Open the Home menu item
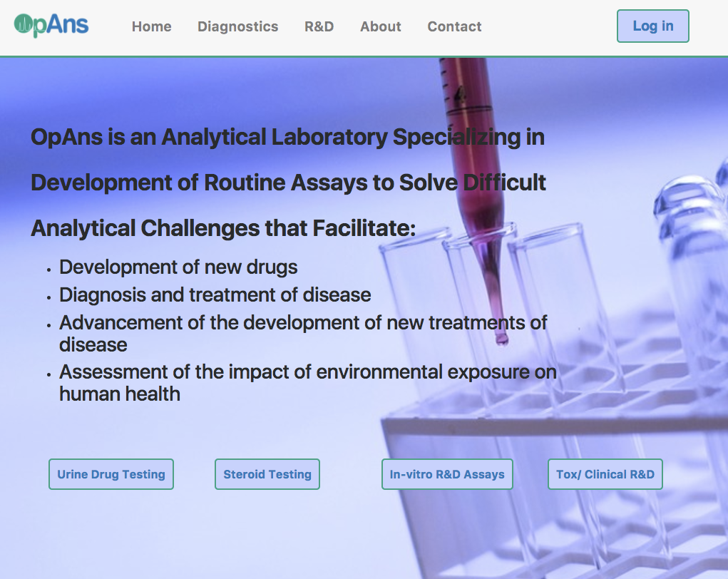Image resolution: width=728 pixels, height=579 pixels. (151, 26)
